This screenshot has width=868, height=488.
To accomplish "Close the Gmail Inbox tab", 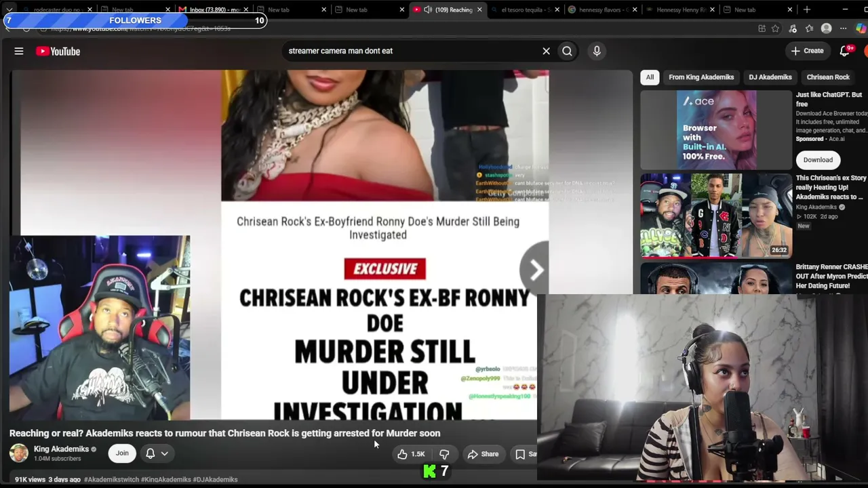I will (x=245, y=9).
